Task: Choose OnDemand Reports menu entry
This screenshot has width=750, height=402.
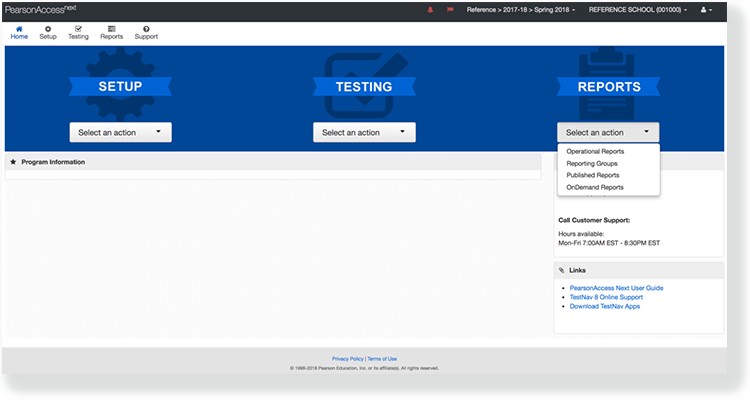Action: pyautogui.click(x=595, y=187)
